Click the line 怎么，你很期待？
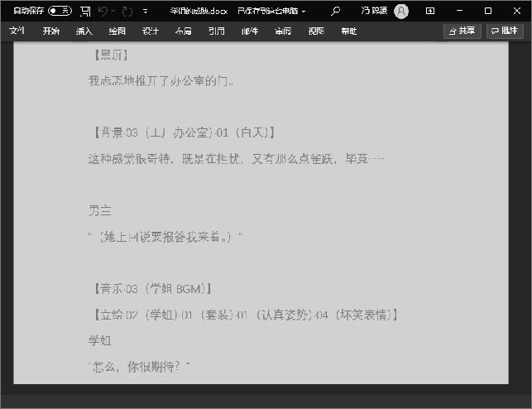This screenshot has width=532, height=409. [x=139, y=367]
